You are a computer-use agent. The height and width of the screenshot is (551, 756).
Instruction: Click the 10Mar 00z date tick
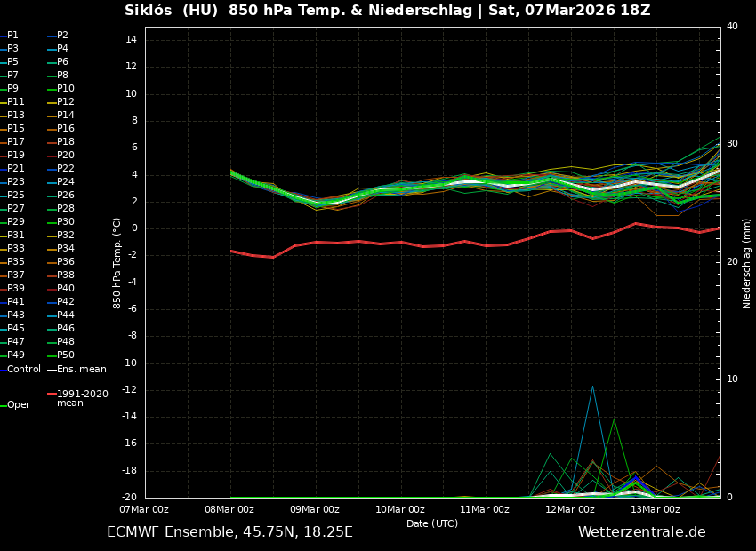400,510
